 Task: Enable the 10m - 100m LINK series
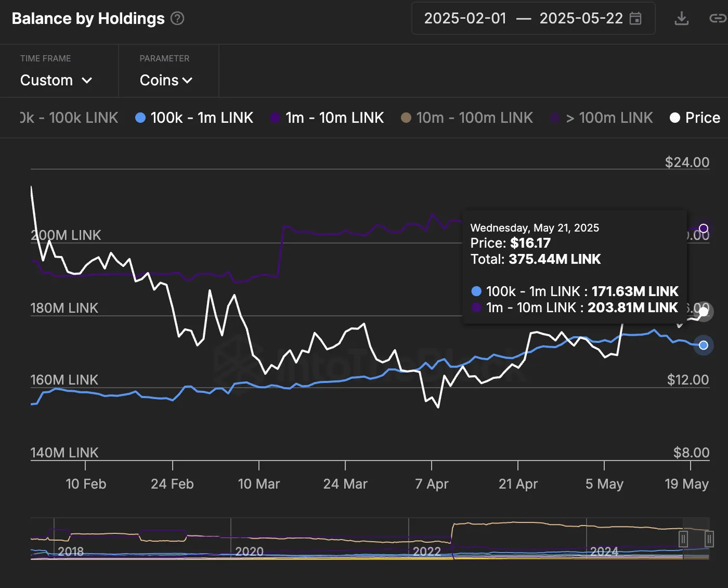[x=474, y=118]
